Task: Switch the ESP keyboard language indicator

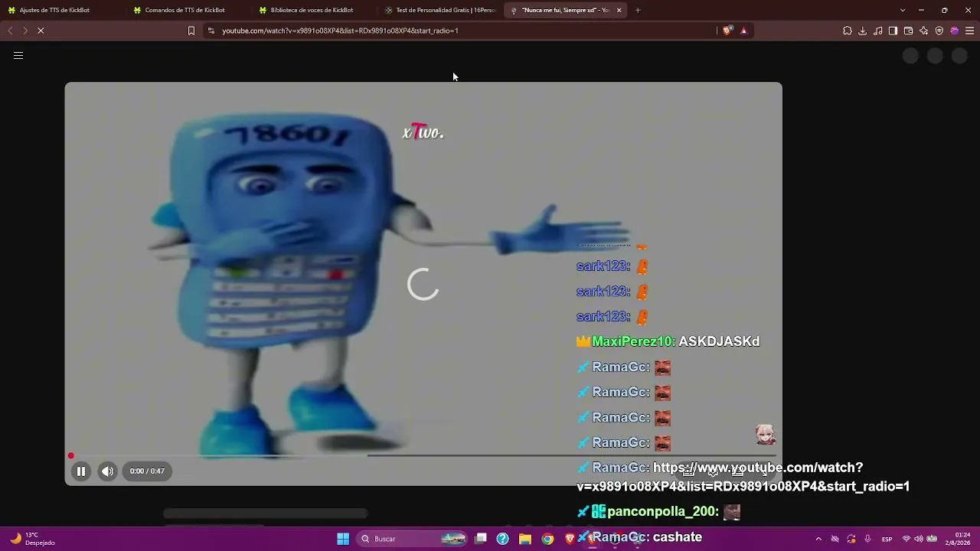Action: [x=887, y=539]
